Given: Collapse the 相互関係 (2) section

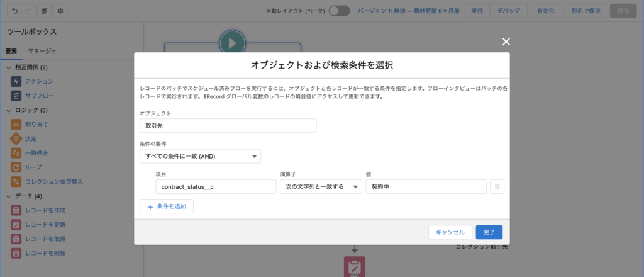Looking at the screenshot, I should [8, 67].
